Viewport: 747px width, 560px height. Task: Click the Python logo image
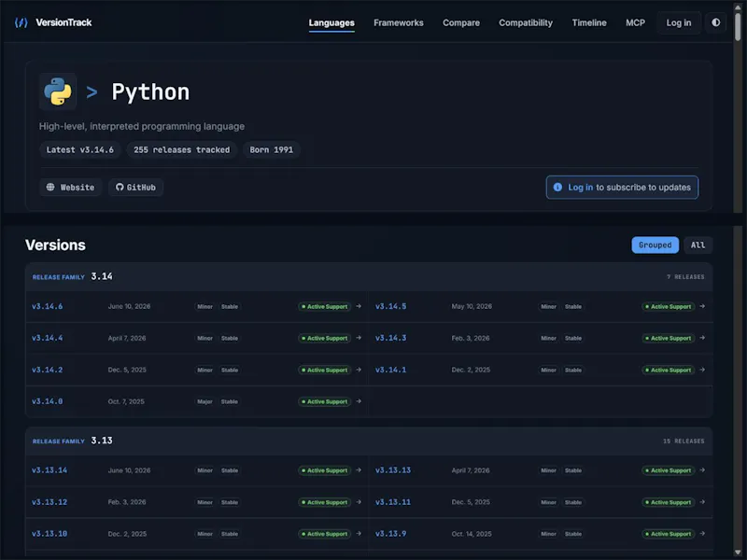coord(58,91)
